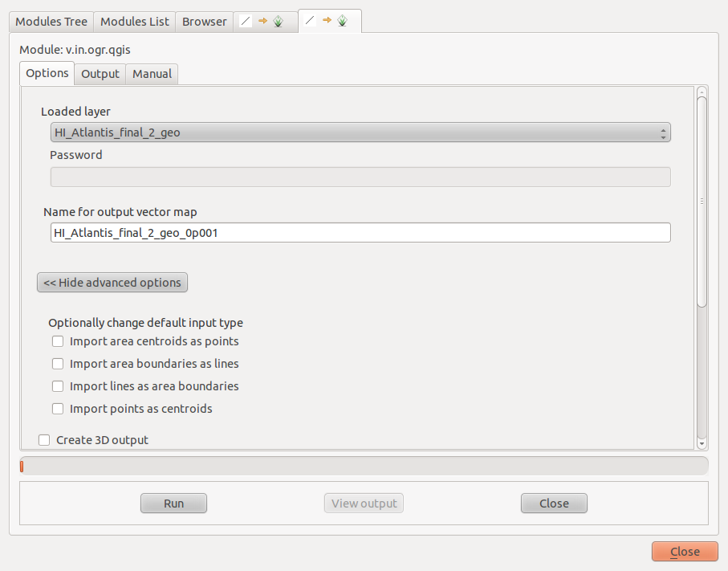Click the Close button beside View output
Viewport: 728px width, 571px height.
pyautogui.click(x=554, y=504)
